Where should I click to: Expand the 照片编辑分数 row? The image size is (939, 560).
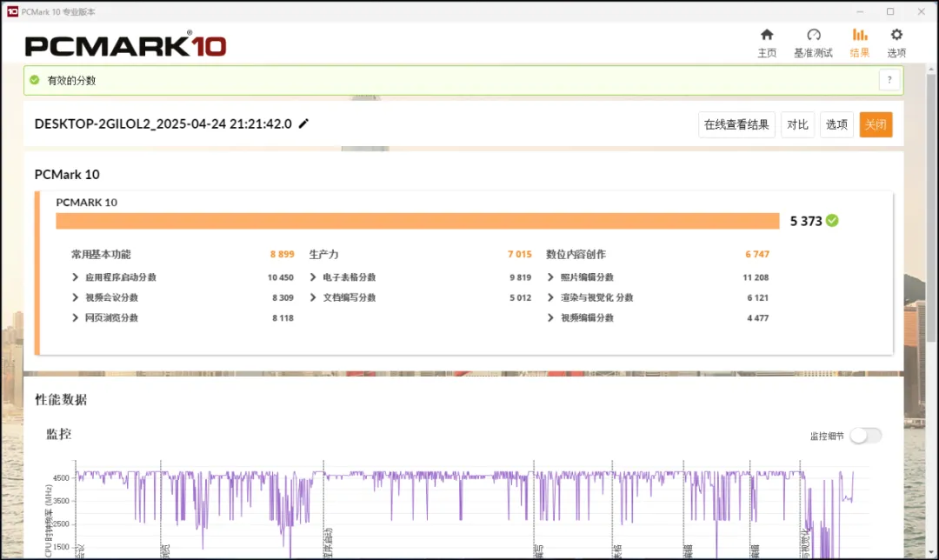pos(550,277)
